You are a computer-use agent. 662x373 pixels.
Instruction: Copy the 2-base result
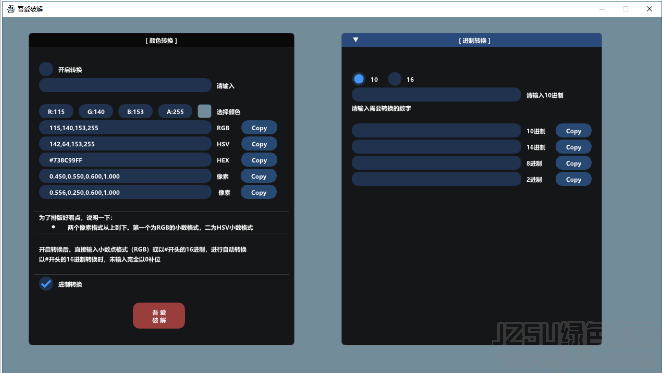573,179
